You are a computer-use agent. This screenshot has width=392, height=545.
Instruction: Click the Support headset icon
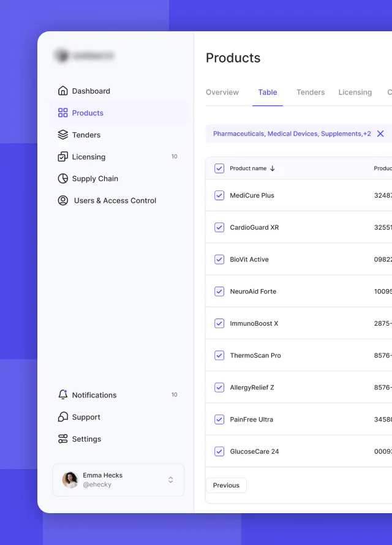click(63, 417)
